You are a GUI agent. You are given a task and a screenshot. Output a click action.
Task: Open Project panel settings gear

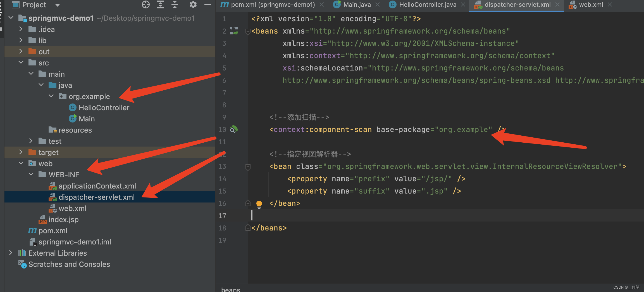tap(193, 5)
